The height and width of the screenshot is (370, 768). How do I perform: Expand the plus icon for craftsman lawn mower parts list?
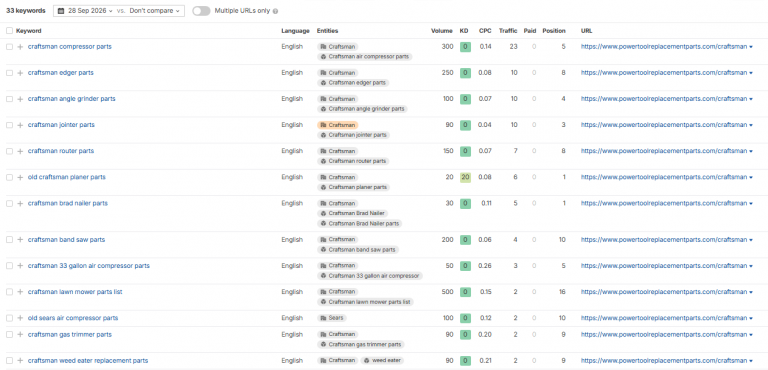(20, 292)
